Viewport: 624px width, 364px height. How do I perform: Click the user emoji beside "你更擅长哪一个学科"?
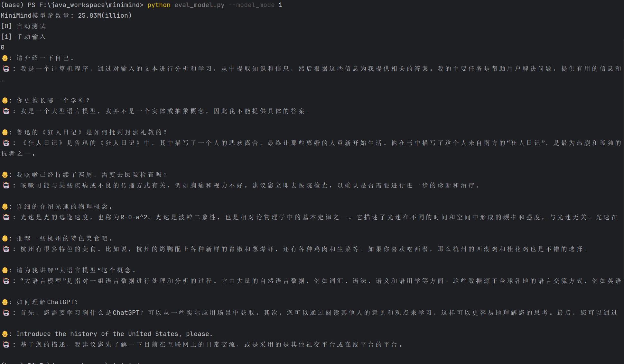pos(5,101)
